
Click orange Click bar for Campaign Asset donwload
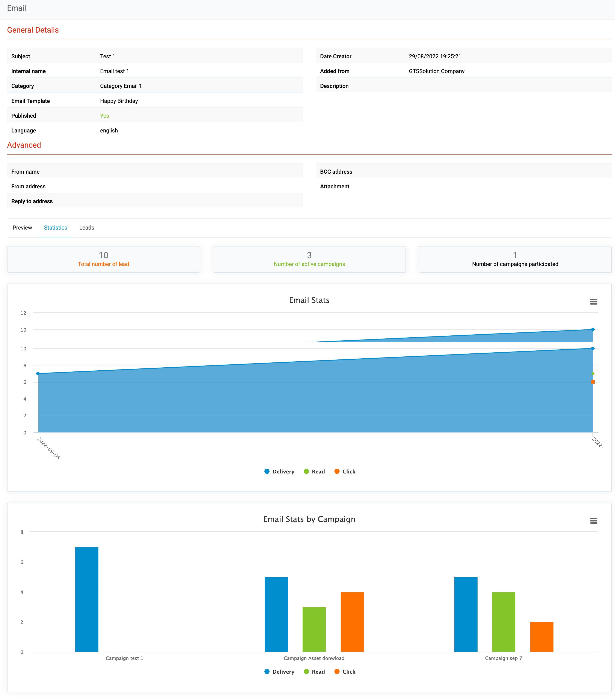352,622
